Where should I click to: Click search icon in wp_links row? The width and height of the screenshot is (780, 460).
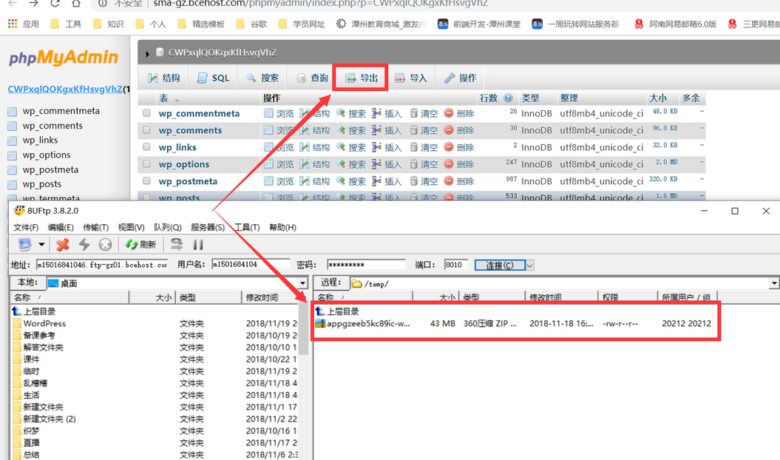point(341,147)
